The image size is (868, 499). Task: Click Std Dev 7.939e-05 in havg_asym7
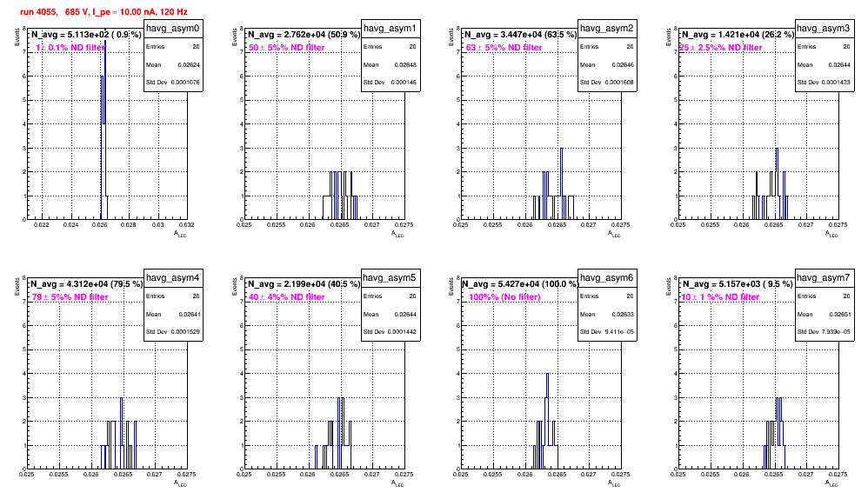click(x=824, y=332)
